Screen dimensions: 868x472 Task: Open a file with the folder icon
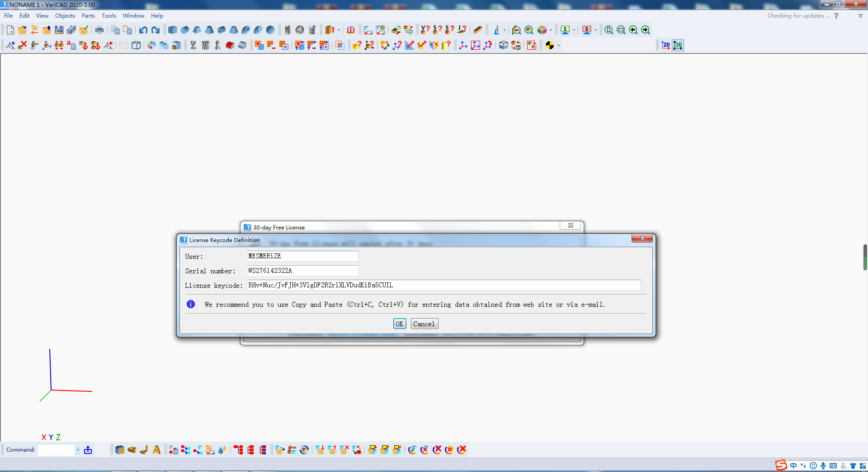(23, 30)
